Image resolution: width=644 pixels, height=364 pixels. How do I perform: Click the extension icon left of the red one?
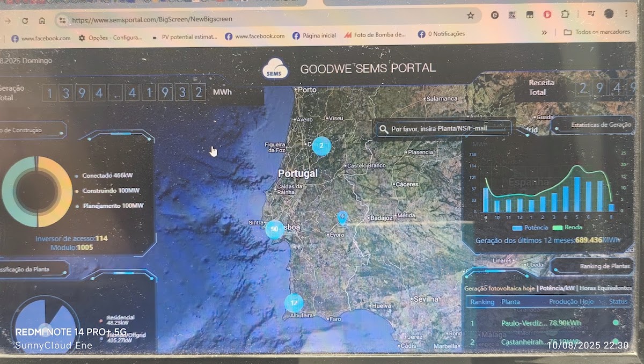click(530, 14)
